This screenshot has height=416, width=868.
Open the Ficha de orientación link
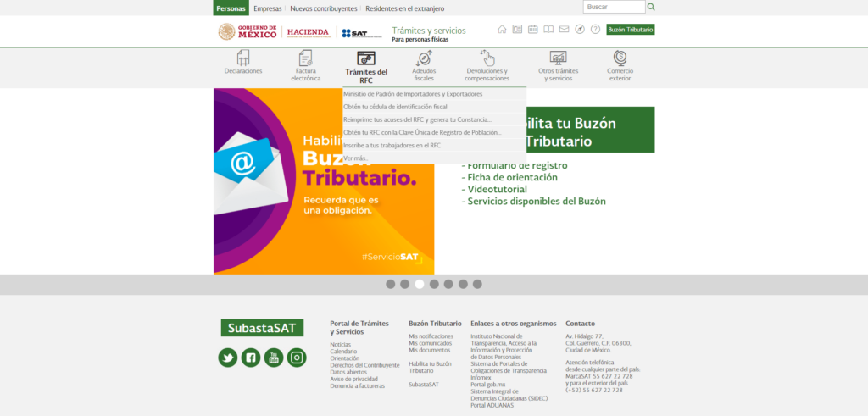tap(512, 178)
